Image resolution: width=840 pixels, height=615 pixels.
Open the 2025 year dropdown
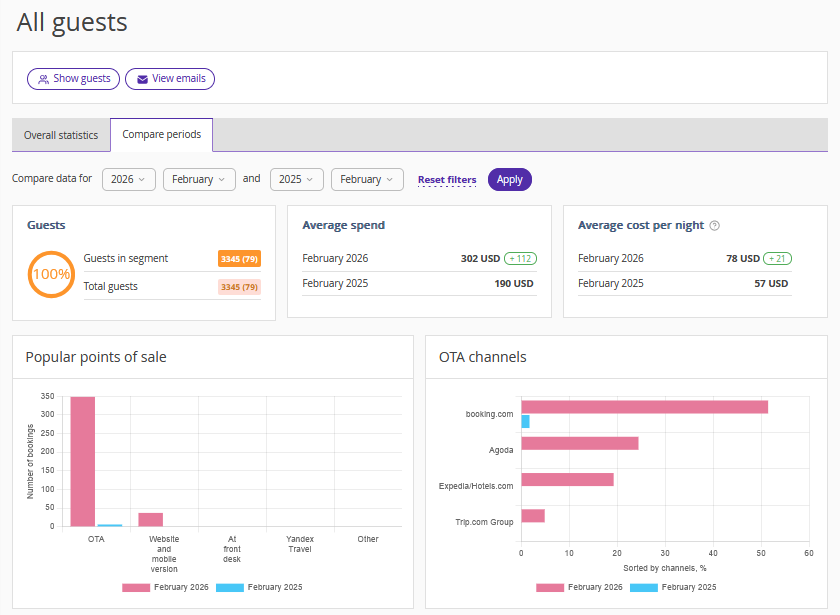pyautogui.click(x=297, y=179)
